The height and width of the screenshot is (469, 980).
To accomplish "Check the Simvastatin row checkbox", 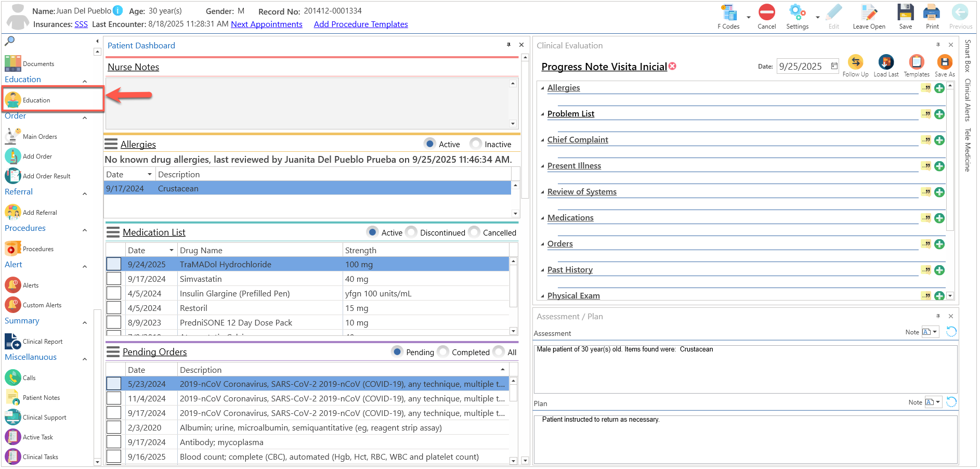I will tap(114, 279).
